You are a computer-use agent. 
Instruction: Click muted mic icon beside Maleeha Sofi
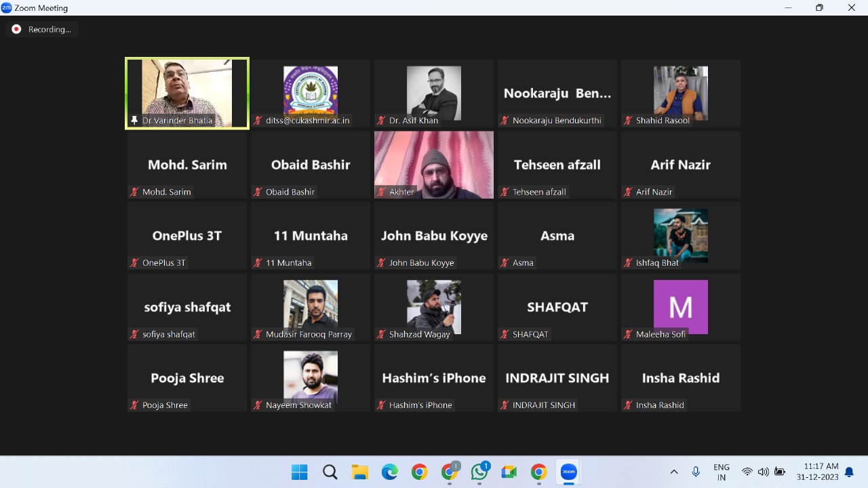coord(628,334)
